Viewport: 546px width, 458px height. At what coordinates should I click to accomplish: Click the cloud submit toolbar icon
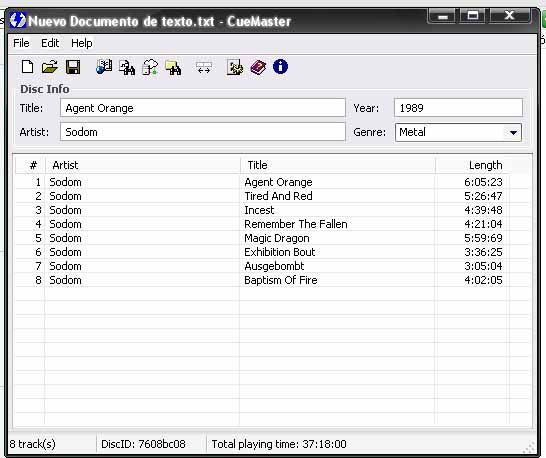pyautogui.click(x=150, y=67)
